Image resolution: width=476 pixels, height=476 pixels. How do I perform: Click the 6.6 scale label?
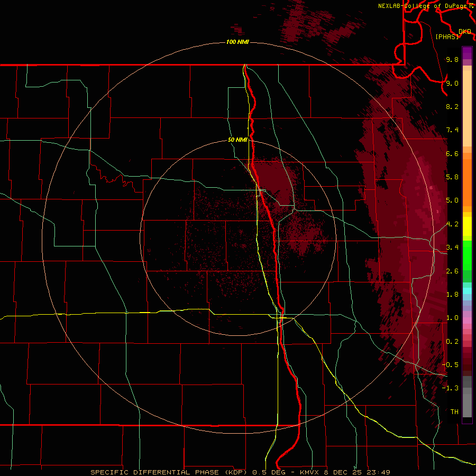click(452, 153)
